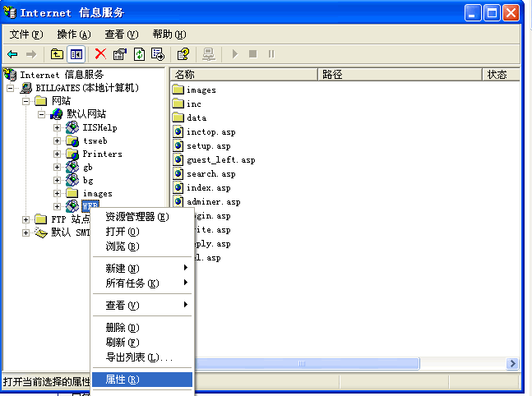Open 查看(V) submenu in context menu

tap(142, 305)
